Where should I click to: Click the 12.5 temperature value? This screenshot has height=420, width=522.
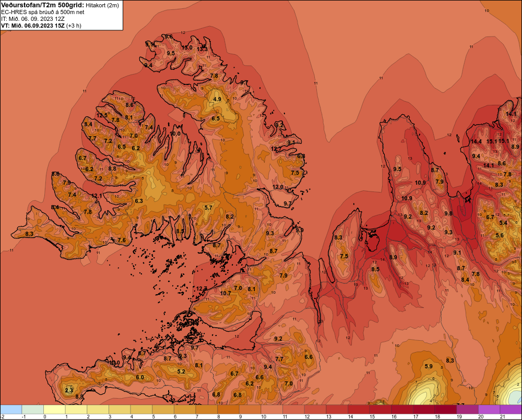pyautogui.click(x=102, y=115)
